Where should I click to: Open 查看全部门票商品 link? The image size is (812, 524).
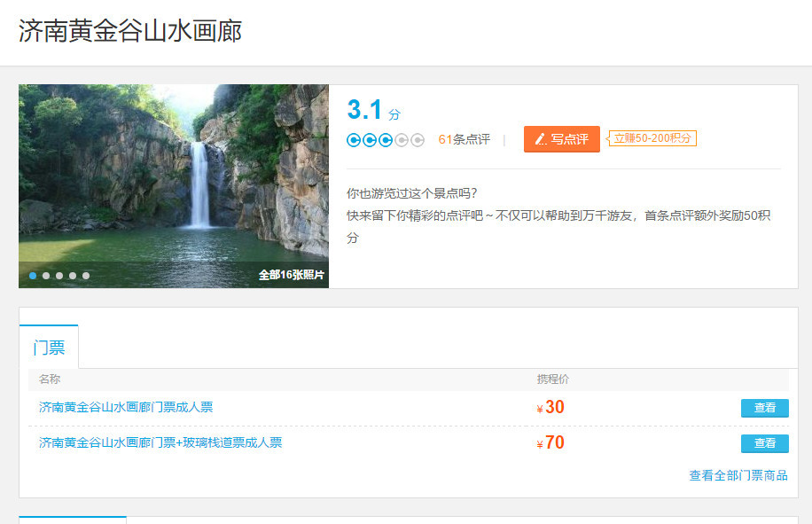(738, 475)
